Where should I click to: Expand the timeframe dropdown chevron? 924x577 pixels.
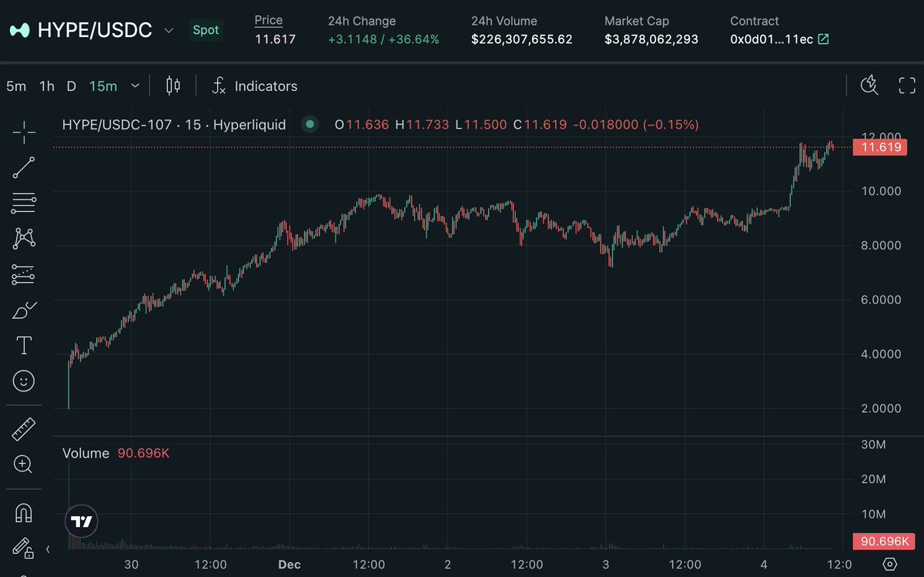coord(136,86)
